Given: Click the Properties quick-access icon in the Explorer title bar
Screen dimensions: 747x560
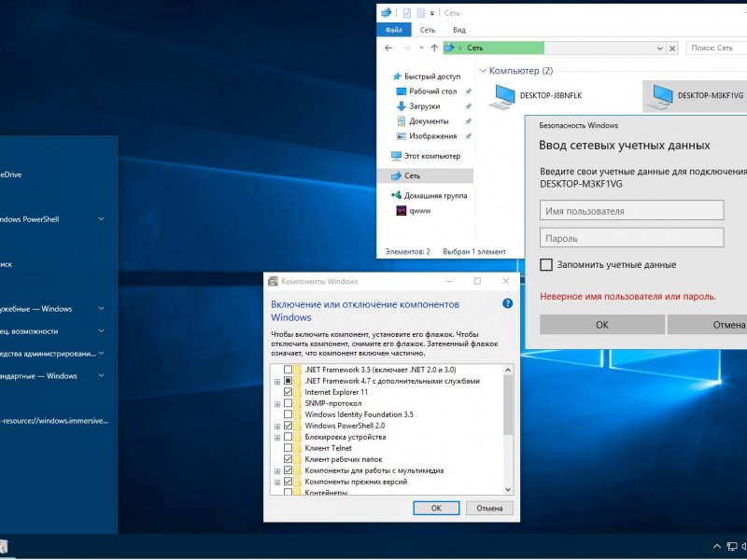Looking at the screenshot, I should point(407,13).
